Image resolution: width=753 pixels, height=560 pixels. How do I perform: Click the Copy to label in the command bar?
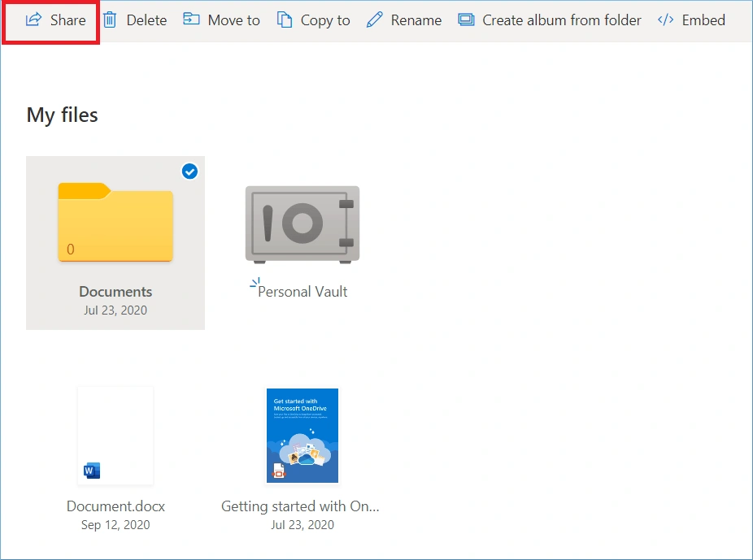(x=324, y=20)
